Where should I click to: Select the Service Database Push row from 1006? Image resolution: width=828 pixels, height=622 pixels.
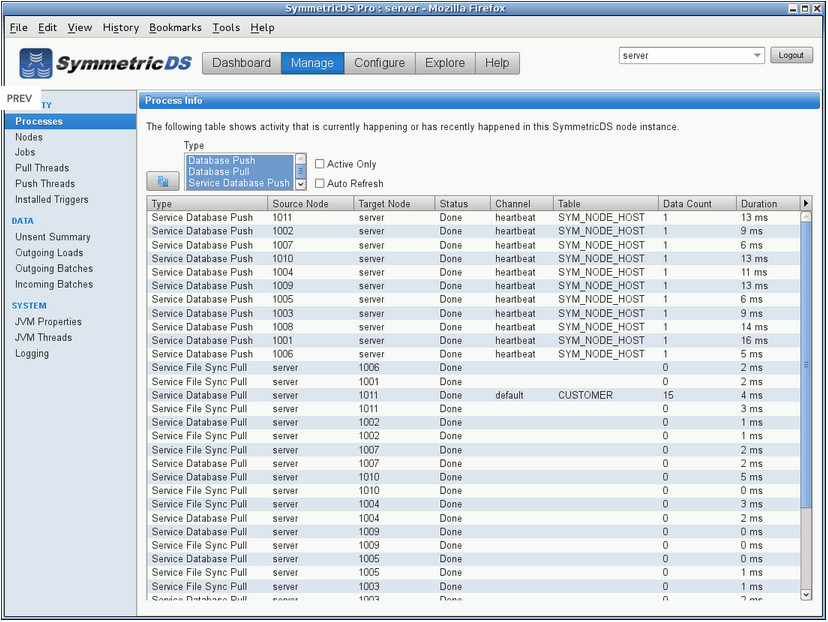[474, 354]
